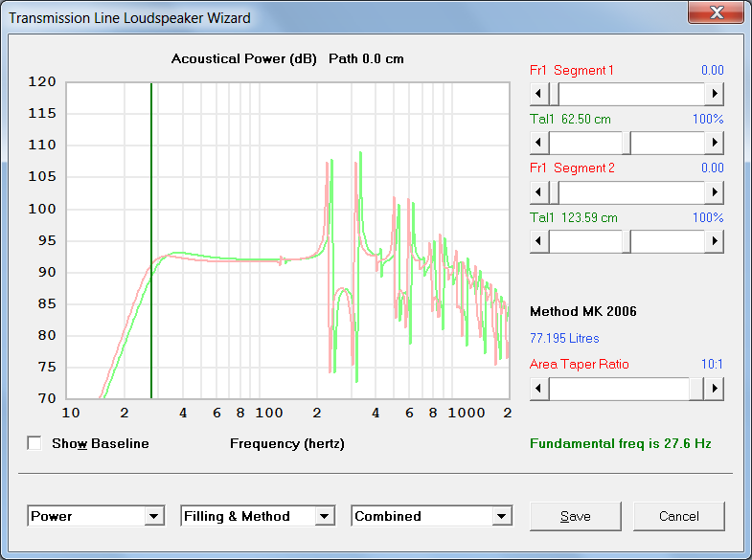The width and height of the screenshot is (752, 560).
Task: Click the 0.00 value beside Fr1 Segment 2
Action: (712, 168)
